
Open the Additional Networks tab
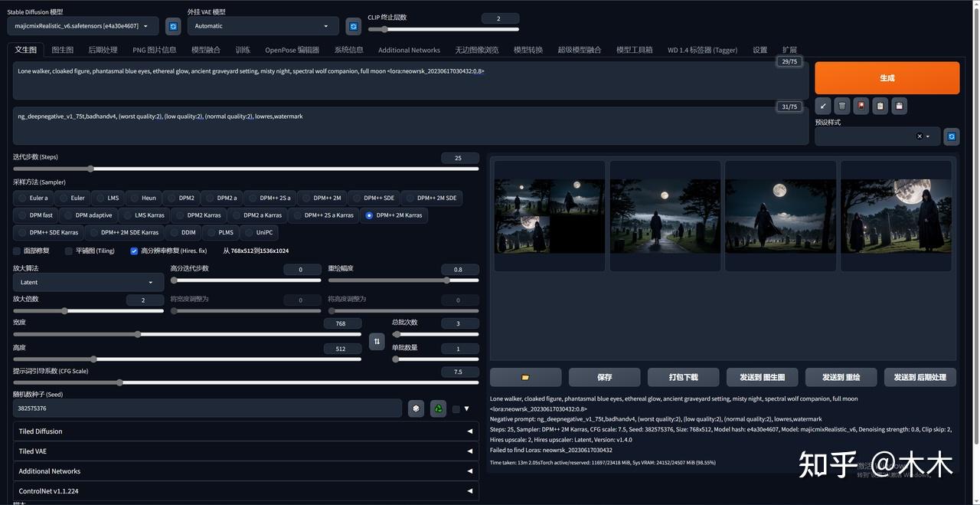(x=409, y=50)
